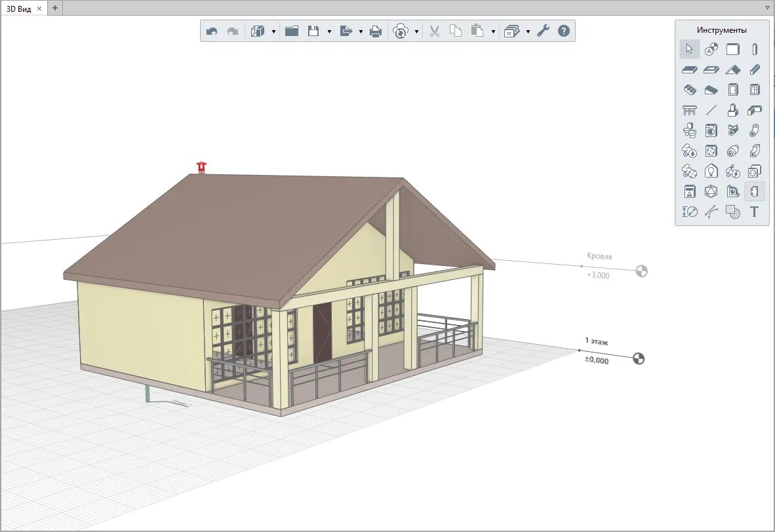Select the power socket tool

tap(755, 172)
